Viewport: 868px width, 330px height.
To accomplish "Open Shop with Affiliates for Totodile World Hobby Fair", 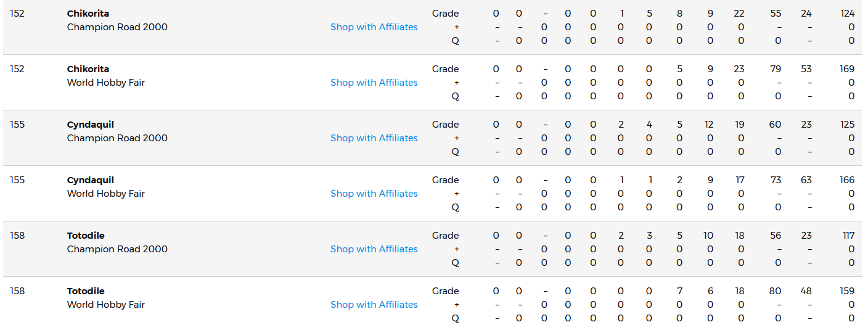I will tap(374, 305).
